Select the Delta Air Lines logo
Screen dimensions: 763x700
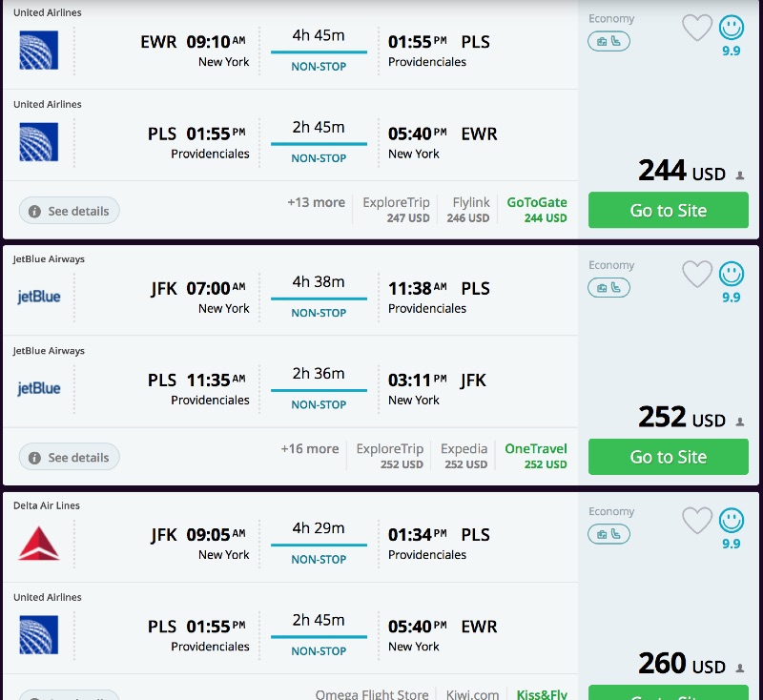(37, 542)
